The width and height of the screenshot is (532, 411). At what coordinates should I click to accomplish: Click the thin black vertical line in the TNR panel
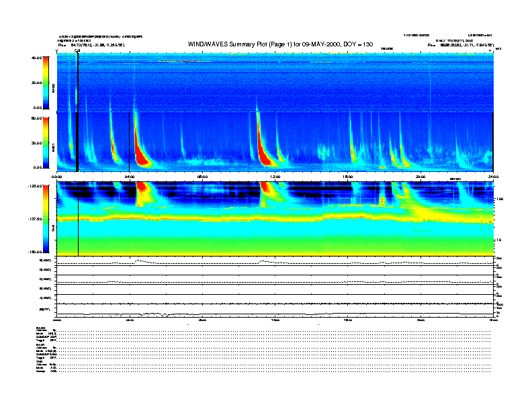(79, 219)
